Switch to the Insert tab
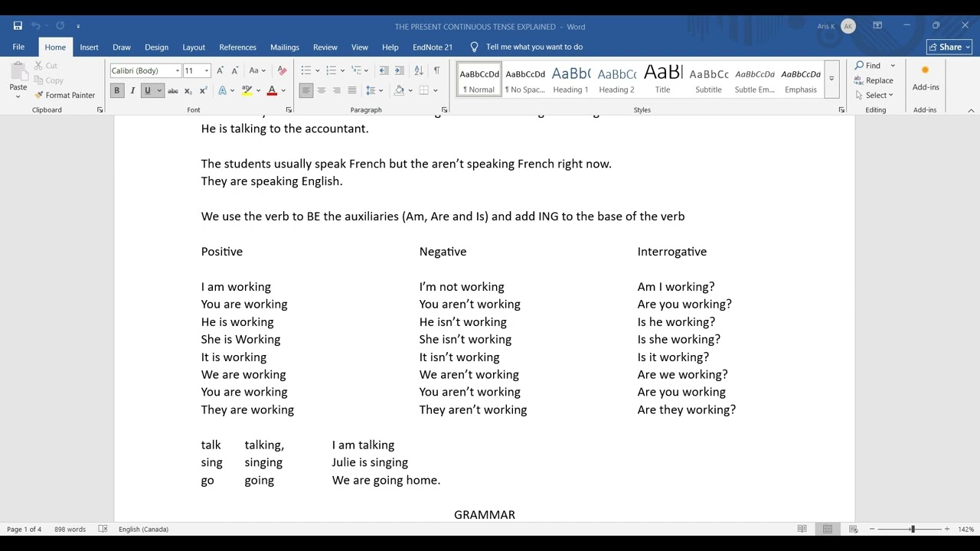Image resolution: width=980 pixels, height=551 pixels. click(89, 47)
